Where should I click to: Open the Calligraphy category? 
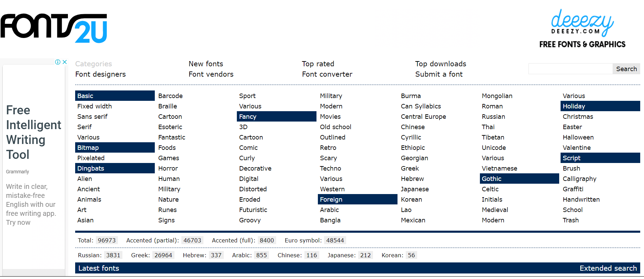click(580, 179)
